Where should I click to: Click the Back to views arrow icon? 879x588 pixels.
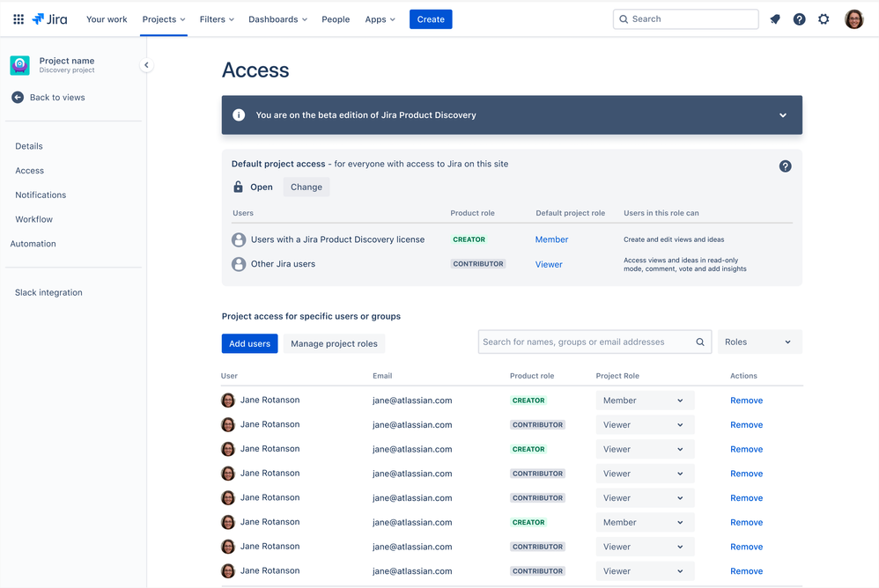click(x=18, y=98)
